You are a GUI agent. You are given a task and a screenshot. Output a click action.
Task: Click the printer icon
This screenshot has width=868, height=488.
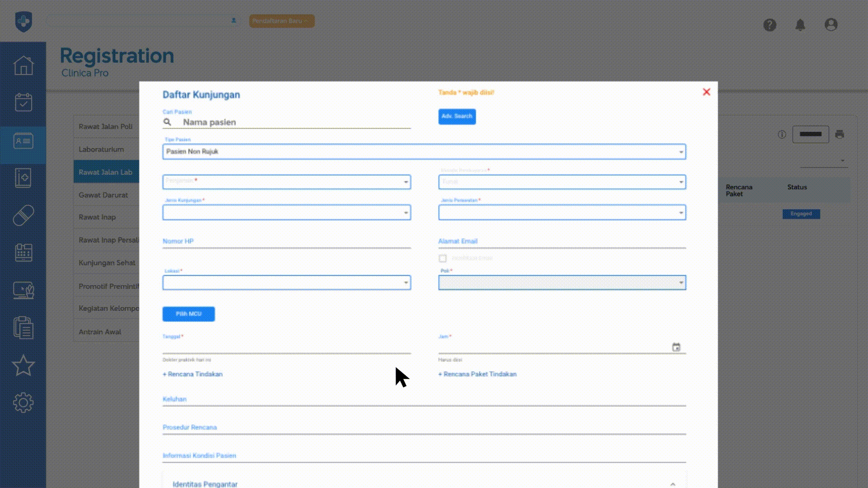pyautogui.click(x=840, y=134)
